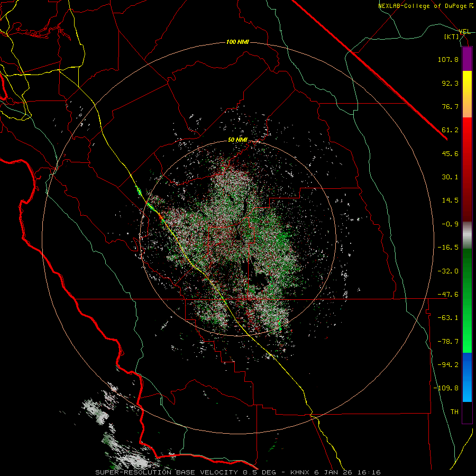
Task: Click the [KT] units label
Action: 451,36
